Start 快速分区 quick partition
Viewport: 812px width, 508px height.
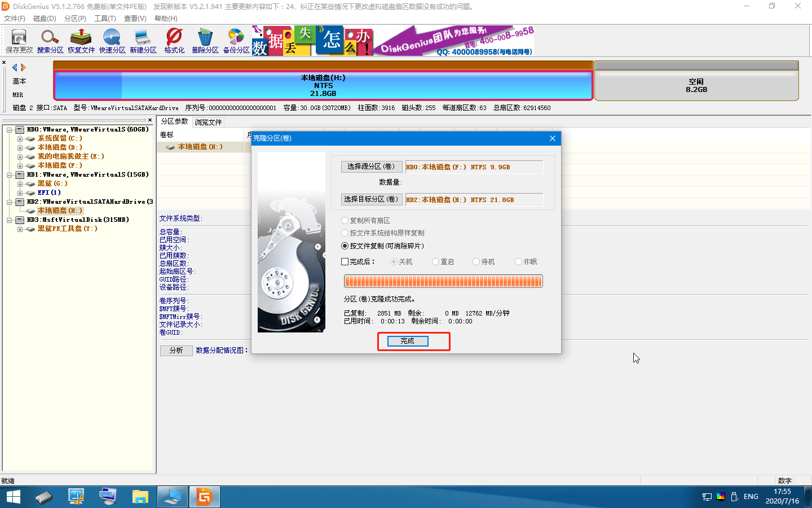[112, 41]
